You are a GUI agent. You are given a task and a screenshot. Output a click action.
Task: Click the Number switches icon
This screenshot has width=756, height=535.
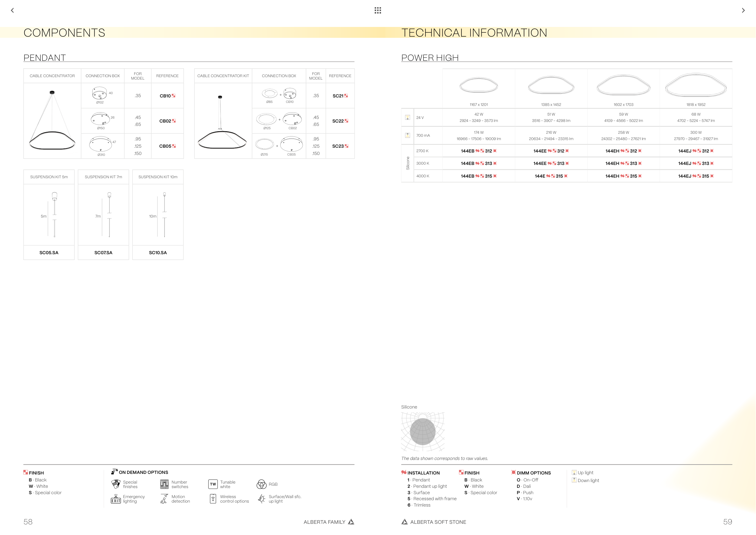(x=164, y=484)
